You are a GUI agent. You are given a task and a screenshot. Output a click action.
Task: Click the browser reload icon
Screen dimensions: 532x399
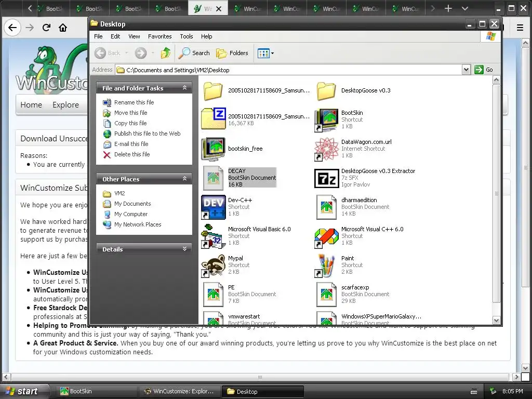[x=46, y=28]
